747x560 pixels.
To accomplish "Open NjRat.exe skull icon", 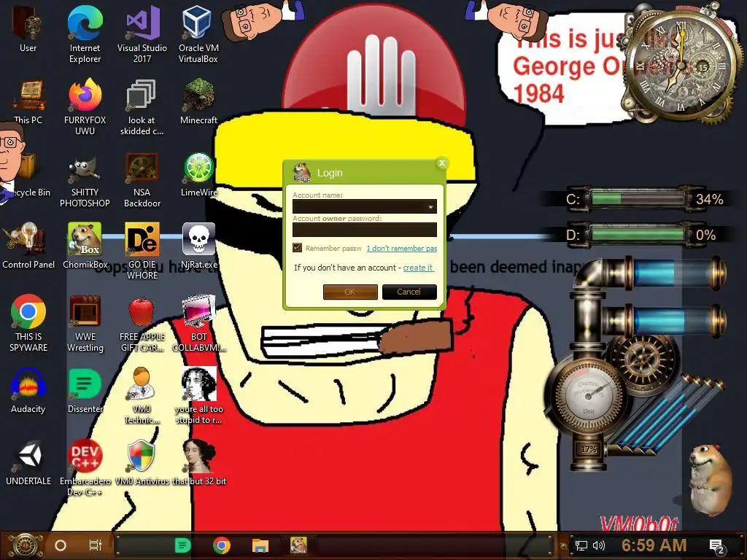I will coord(198,246).
